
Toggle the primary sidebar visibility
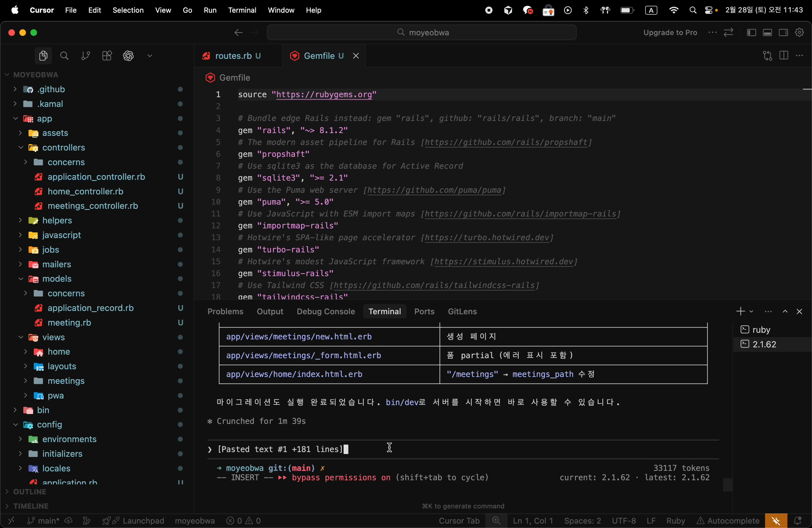coord(751,32)
